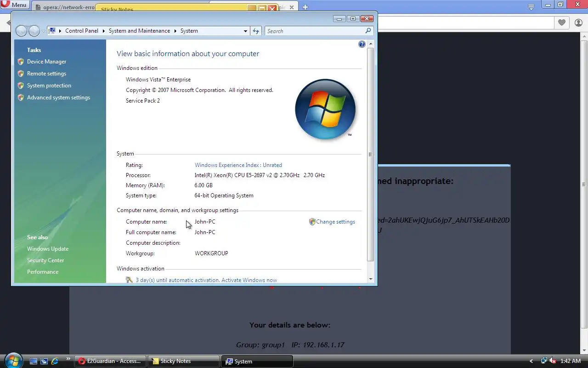Switch to E2Guardian Opera taskbar button
The image size is (588, 368).
tap(110, 361)
